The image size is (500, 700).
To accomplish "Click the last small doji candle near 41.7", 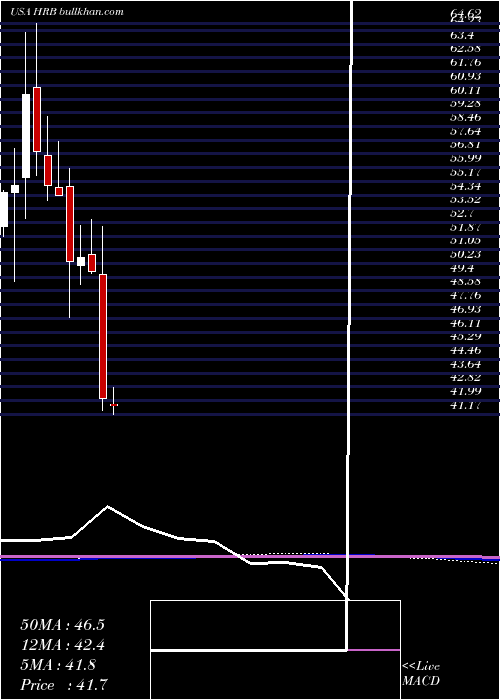I will coord(113,404).
